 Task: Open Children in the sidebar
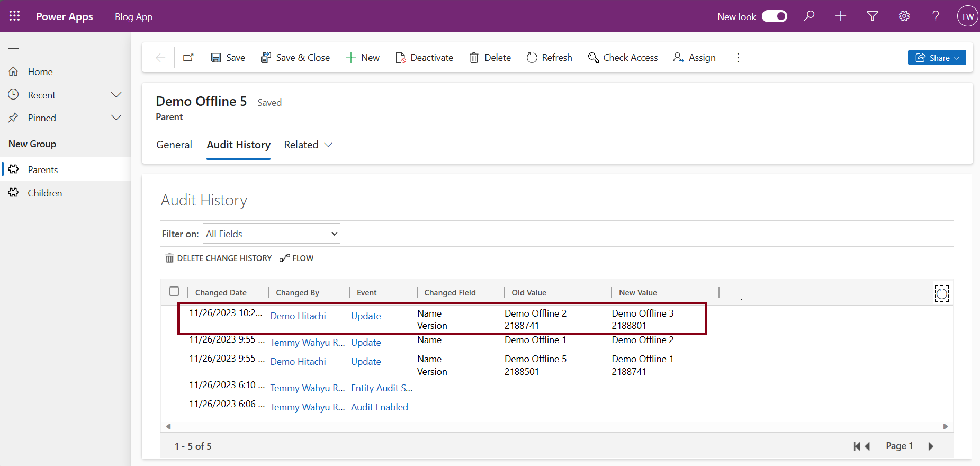[66, 193]
